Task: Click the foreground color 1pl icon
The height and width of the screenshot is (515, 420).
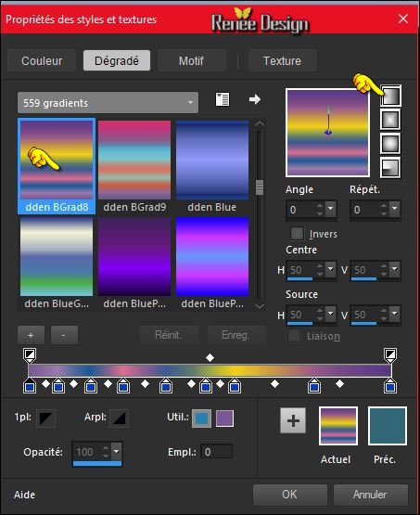Action: point(45,418)
